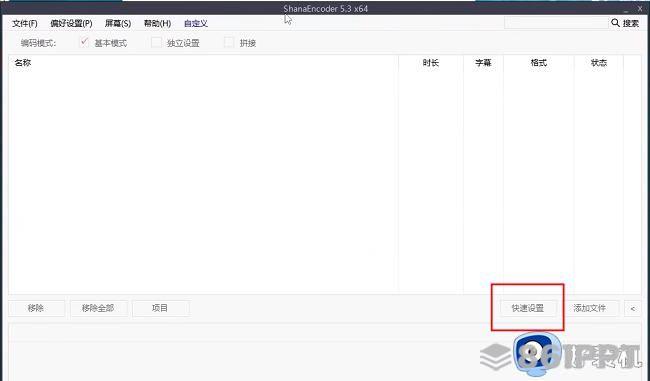Click the 移除全部 button
650x381 pixels.
98,308
